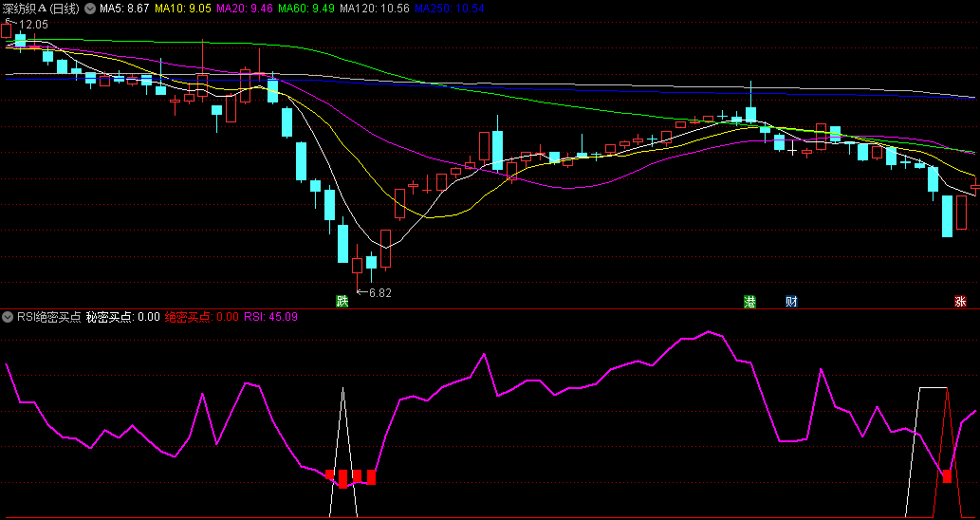Viewport: 980px width, 520px height.
Task: Click the RSI: 45.09 value
Action: (270, 317)
